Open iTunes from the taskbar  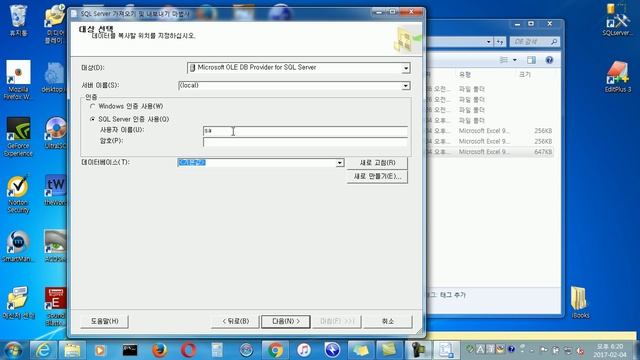(x=304, y=350)
